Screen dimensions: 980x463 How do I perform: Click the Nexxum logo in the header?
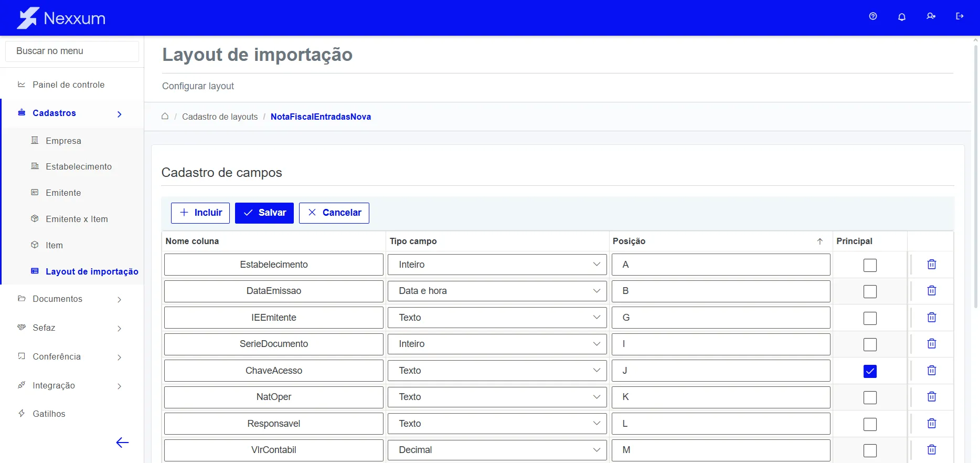(61, 18)
